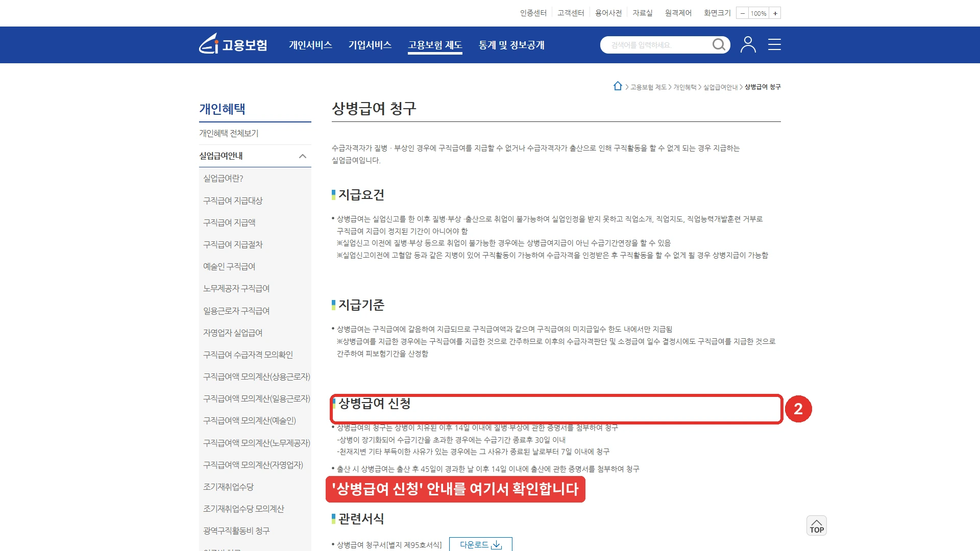Open 통계 및 정보공개 menu
The image size is (980, 551).
tap(511, 45)
